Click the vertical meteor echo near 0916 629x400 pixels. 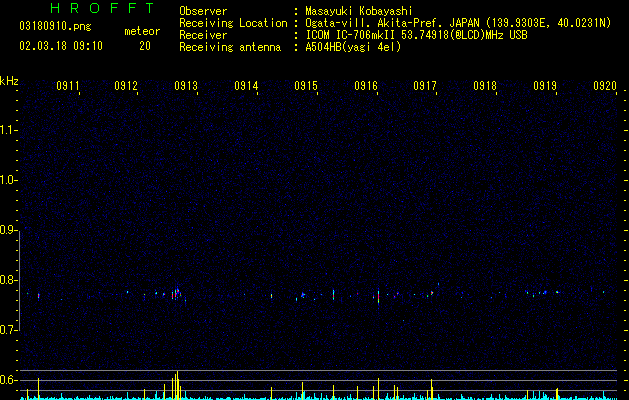378,297
